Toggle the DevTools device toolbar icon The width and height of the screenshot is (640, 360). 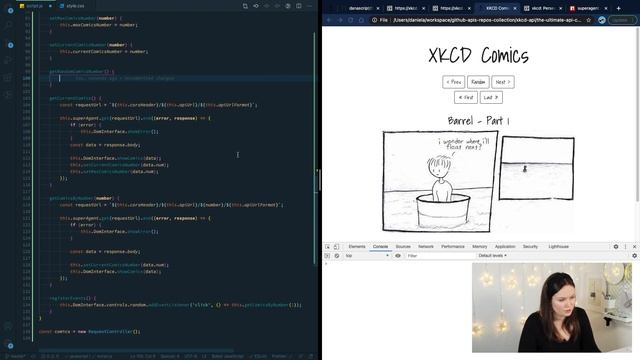click(x=336, y=247)
